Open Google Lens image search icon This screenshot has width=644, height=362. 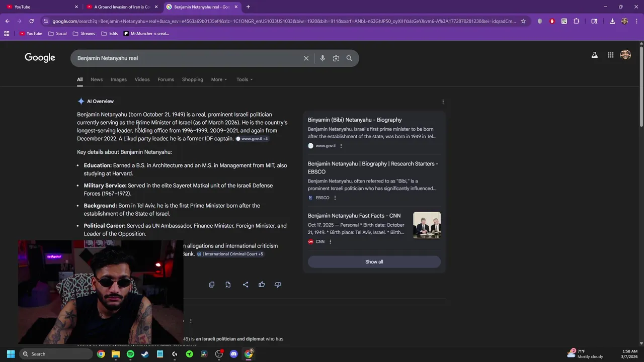(336, 58)
